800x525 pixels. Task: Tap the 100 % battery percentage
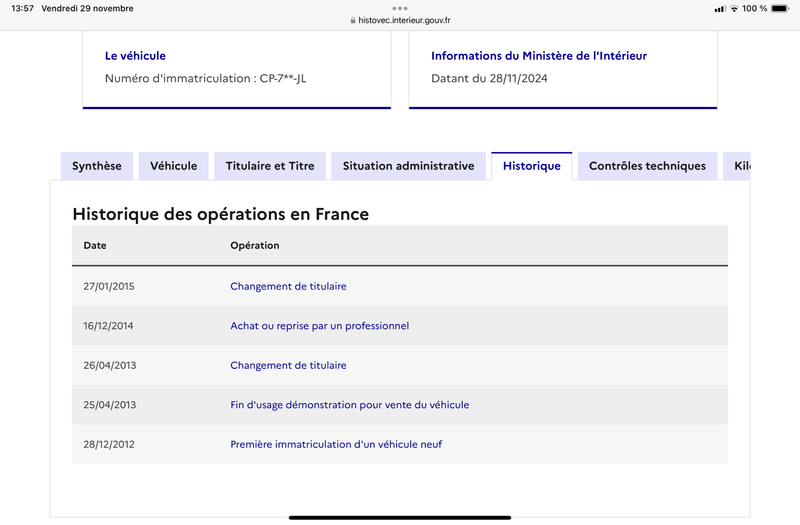tap(754, 8)
